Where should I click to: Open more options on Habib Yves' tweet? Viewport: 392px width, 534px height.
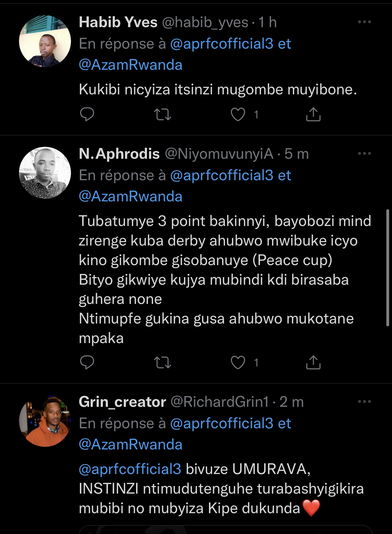(364, 22)
